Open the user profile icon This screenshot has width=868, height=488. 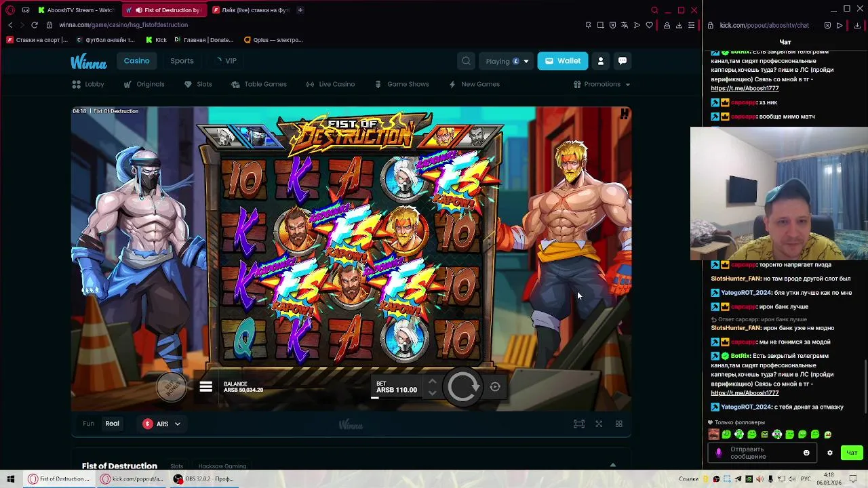[600, 61]
